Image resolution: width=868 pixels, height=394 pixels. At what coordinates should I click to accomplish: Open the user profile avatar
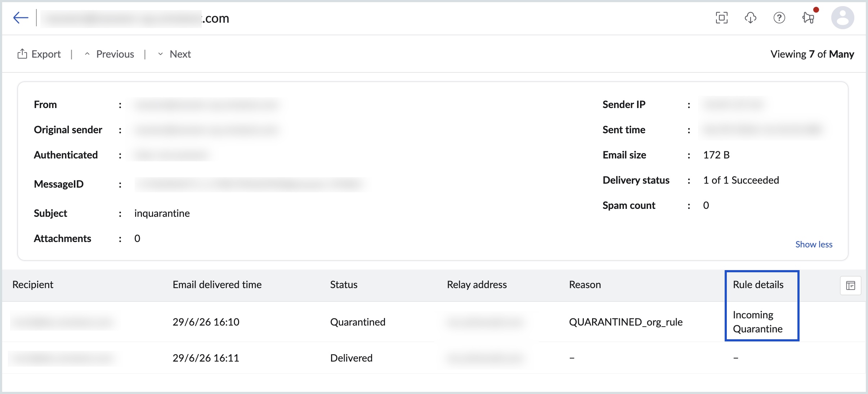[842, 18]
